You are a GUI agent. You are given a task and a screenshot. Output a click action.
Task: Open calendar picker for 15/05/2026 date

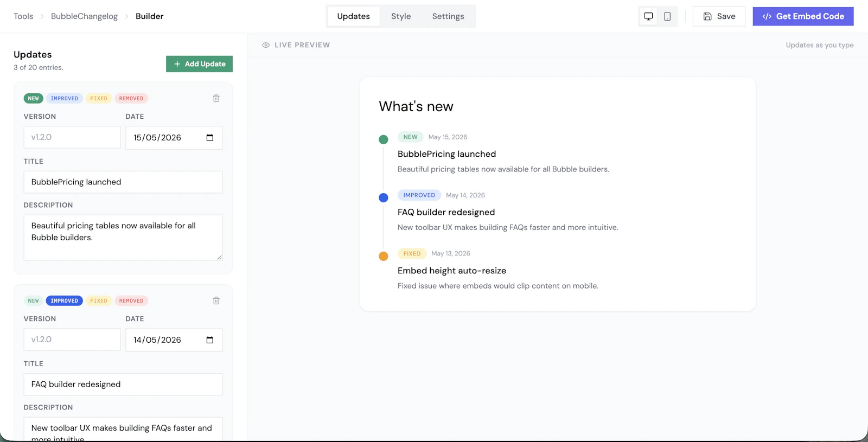[x=210, y=138]
